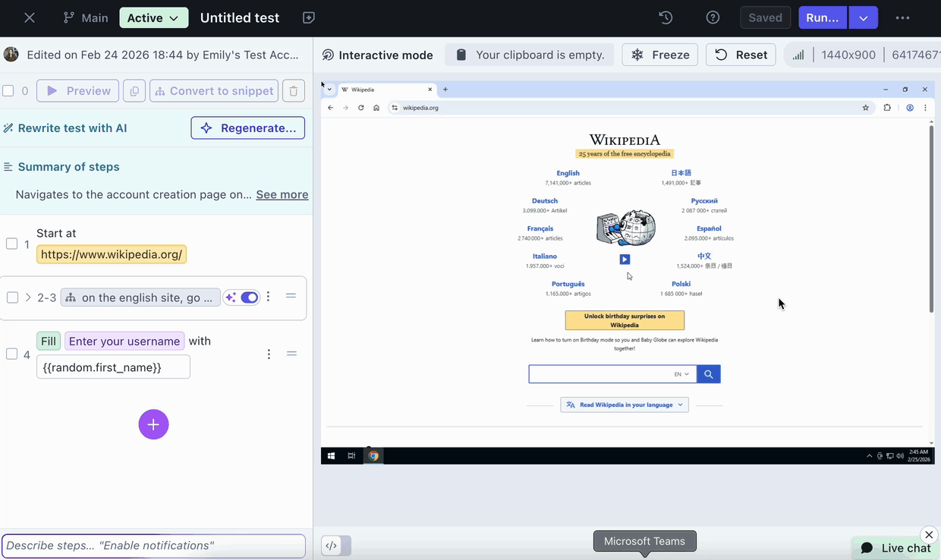Click the Freeze button
941x560 pixels.
click(x=660, y=55)
